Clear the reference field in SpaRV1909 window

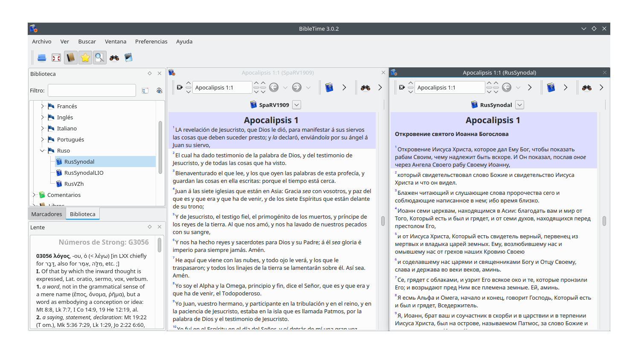[180, 87]
